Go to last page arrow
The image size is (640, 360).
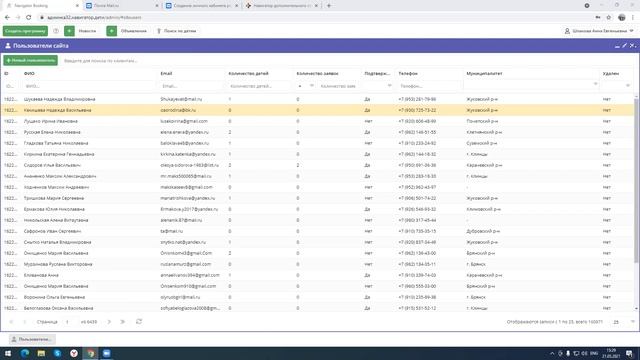pyautogui.click(x=122, y=322)
